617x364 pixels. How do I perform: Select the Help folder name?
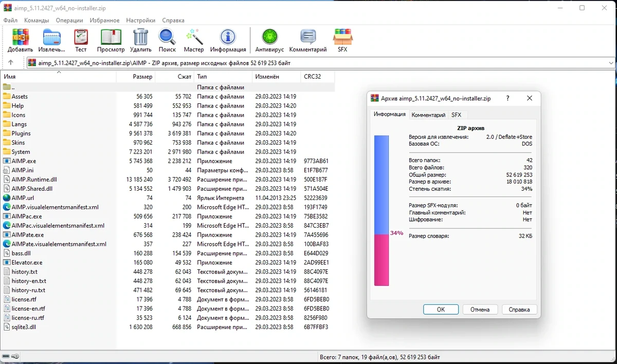coord(18,105)
